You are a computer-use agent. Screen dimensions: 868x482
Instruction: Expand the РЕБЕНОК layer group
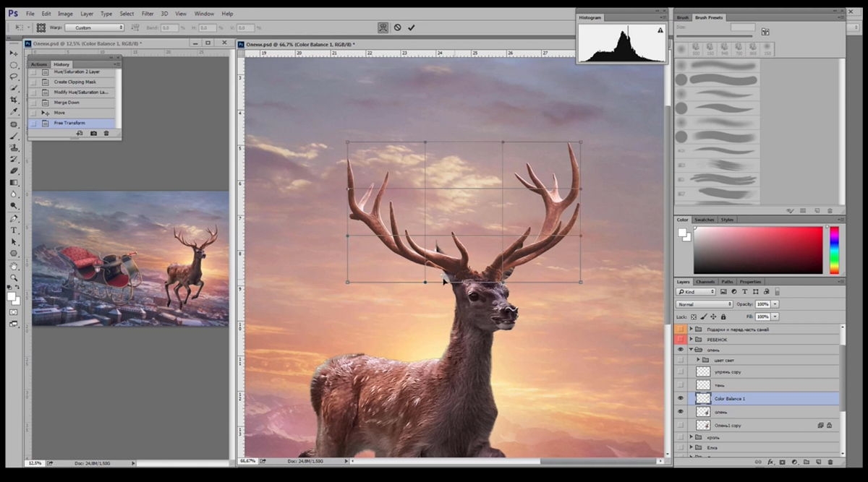tap(691, 339)
